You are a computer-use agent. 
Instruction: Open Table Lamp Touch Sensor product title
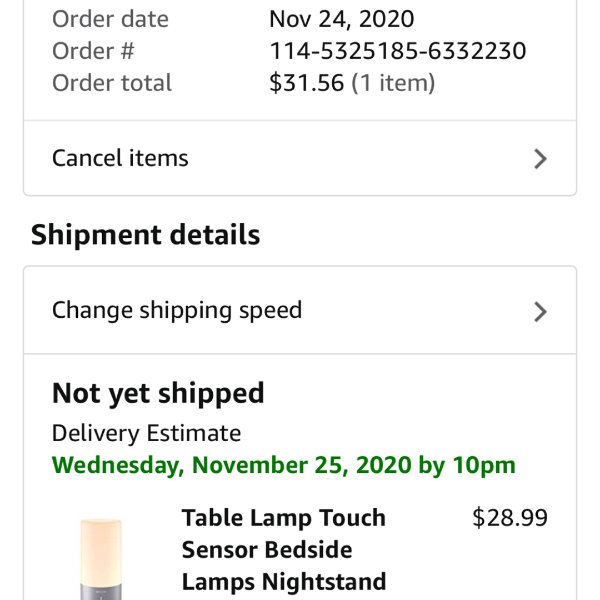(x=284, y=550)
